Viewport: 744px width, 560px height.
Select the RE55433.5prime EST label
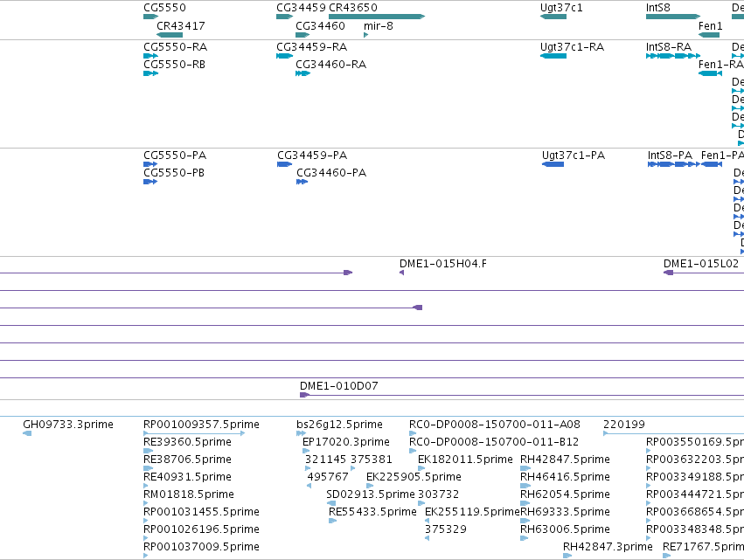pyautogui.click(x=372, y=512)
